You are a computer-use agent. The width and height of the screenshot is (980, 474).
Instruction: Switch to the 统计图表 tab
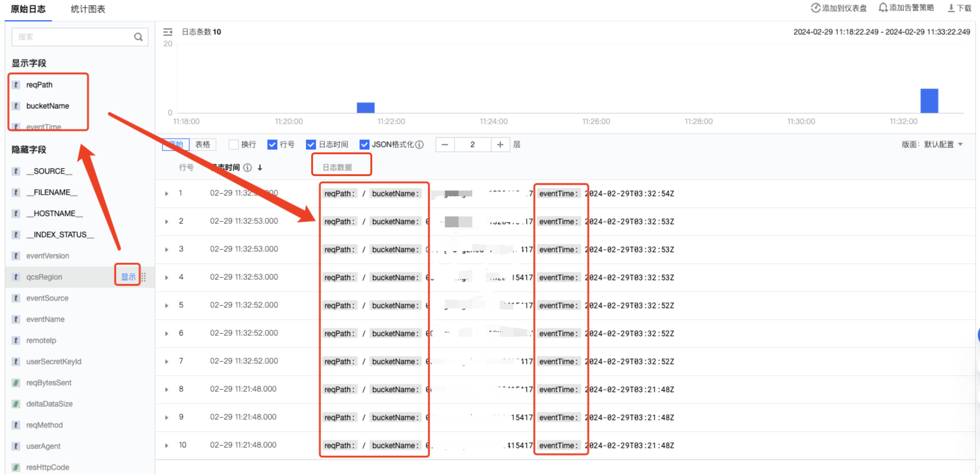pos(88,9)
